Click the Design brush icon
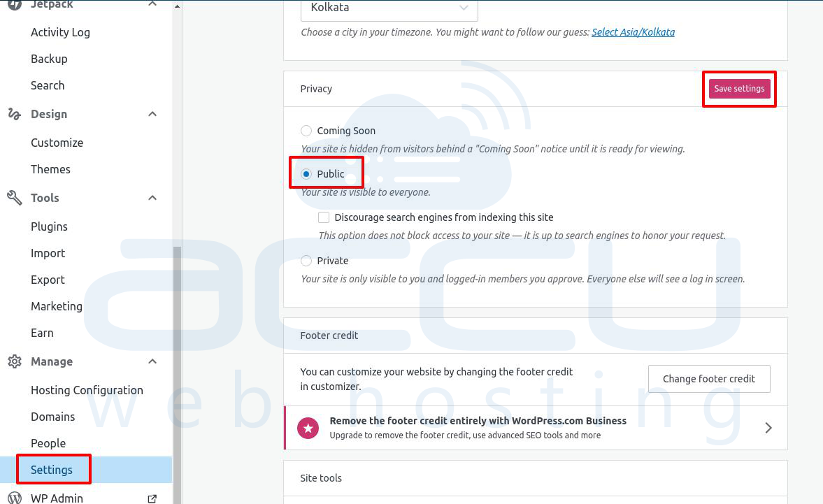Viewport: 823px width, 504px height. [14, 114]
